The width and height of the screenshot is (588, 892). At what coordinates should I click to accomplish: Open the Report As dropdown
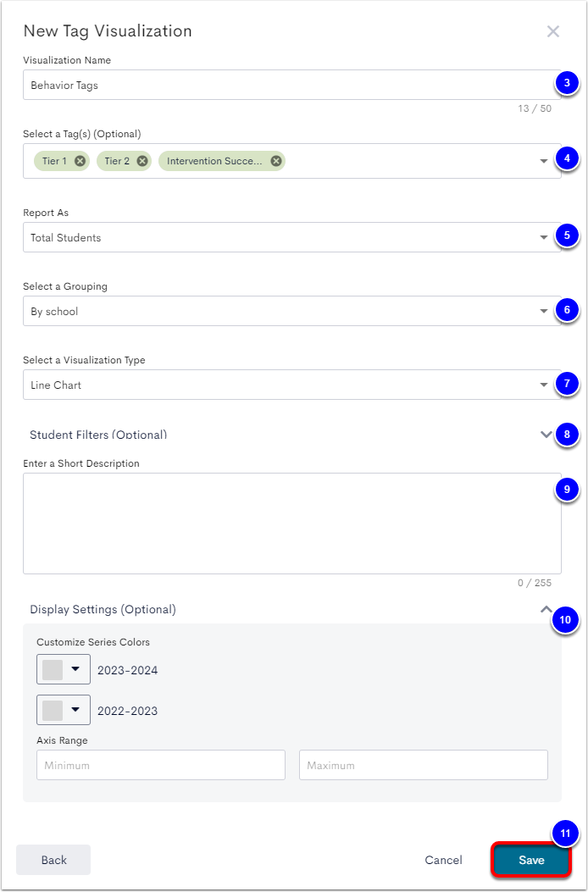292,237
